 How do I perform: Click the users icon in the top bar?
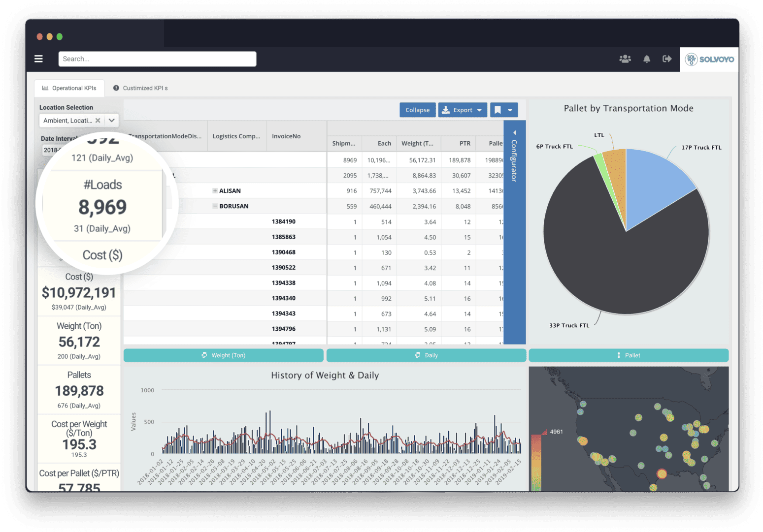coord(625,59)
